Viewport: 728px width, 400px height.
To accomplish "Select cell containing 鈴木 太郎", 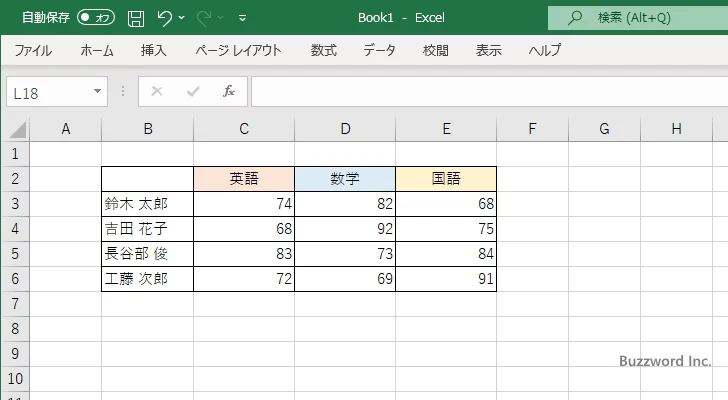I will coord(147,204).
